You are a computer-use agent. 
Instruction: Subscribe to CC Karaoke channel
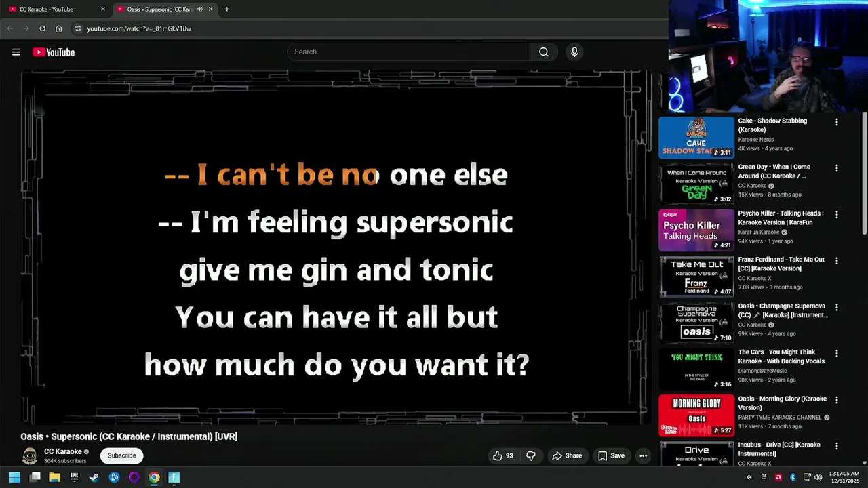121,455
